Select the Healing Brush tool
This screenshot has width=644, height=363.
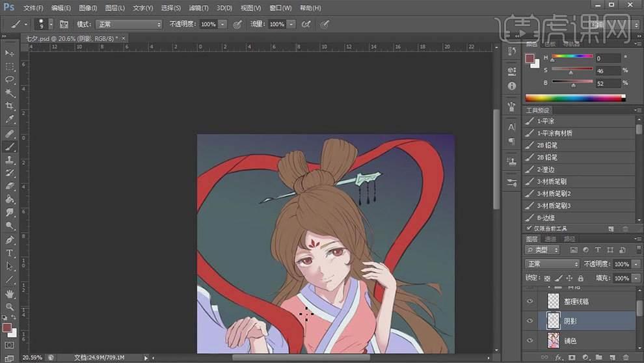click(10, 133)
